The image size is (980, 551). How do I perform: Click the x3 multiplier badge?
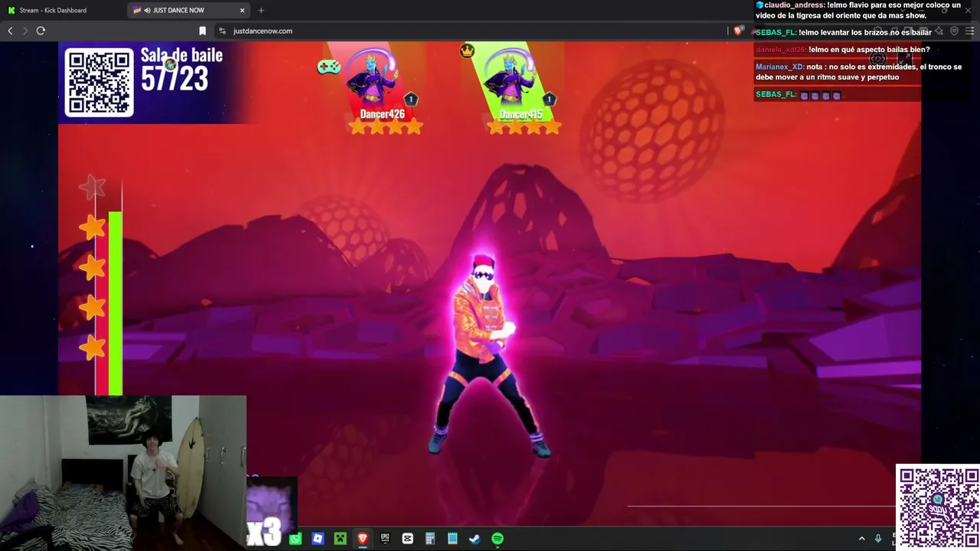[263, 530]
